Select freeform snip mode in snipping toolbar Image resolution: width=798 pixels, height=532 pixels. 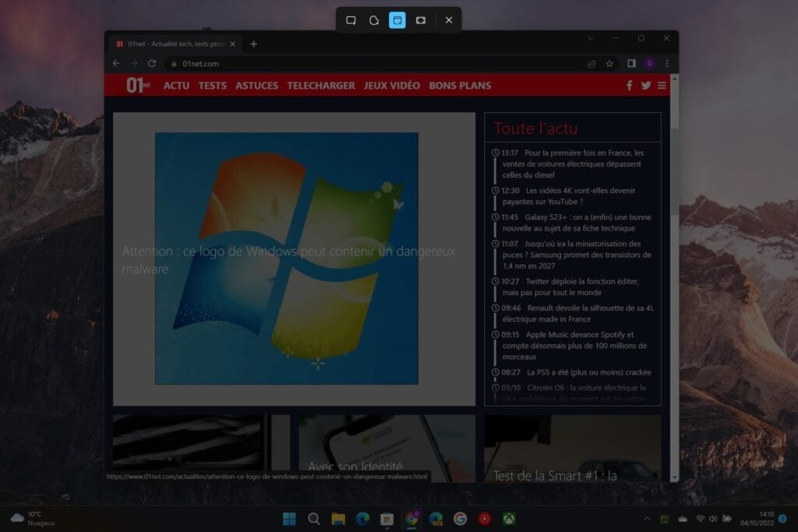(374, 20)
